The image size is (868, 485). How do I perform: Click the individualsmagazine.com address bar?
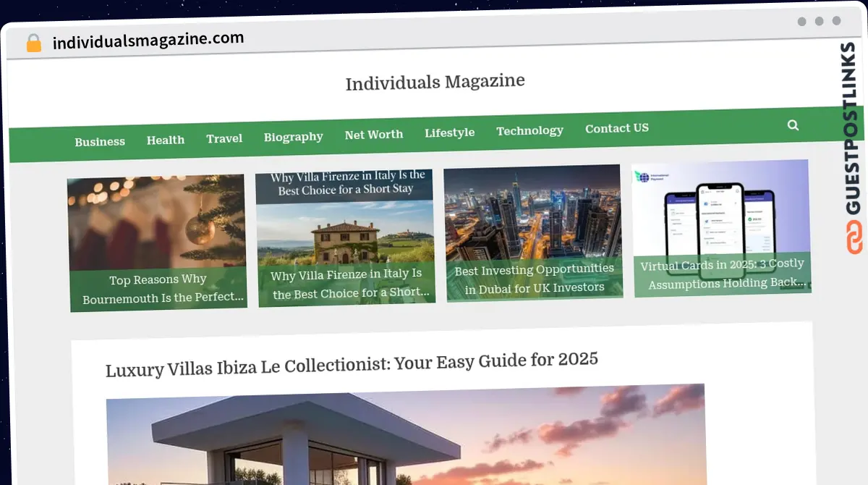tap(148, 40)
